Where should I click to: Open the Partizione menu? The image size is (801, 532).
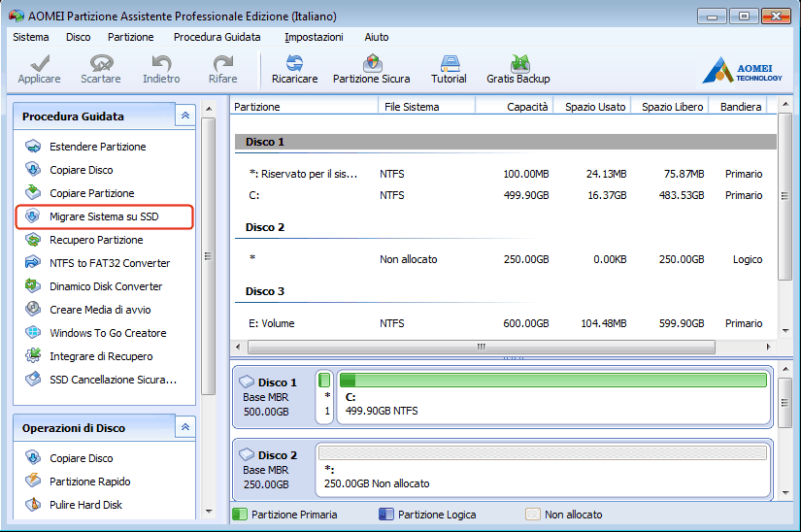[131, 37]
